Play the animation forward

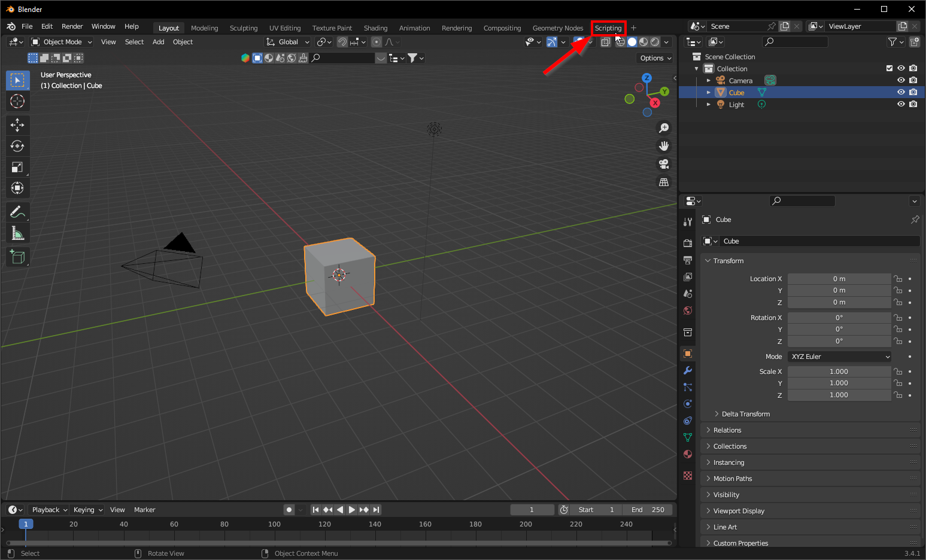(352, 510)
